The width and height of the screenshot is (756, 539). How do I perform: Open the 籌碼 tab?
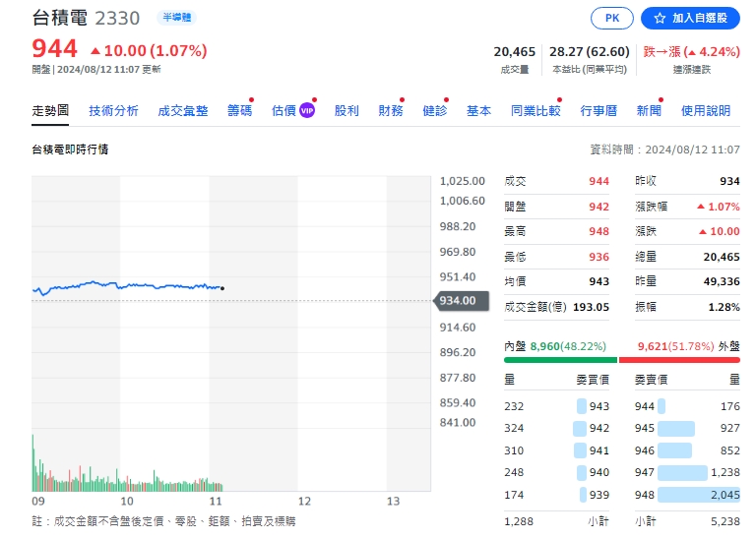point(239,111)
